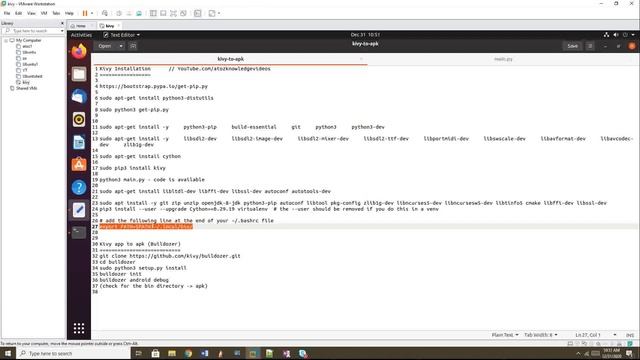Open the Plain Text language dropdown
Viewport: 640px width, 360px height.
pyautogui.click(x=505, y=335)
